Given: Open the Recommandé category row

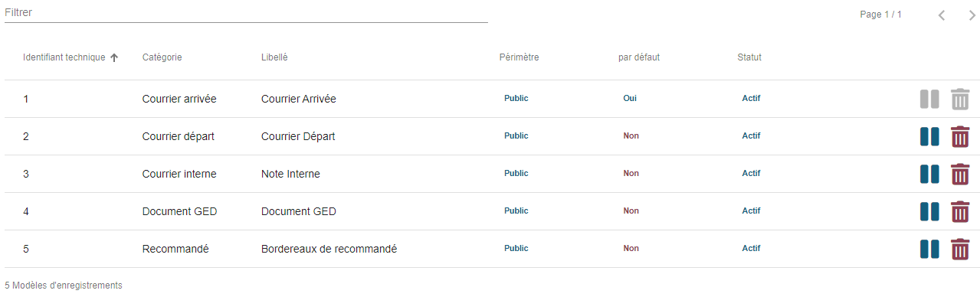Looking at the screenshot, I should pos(492,249).
